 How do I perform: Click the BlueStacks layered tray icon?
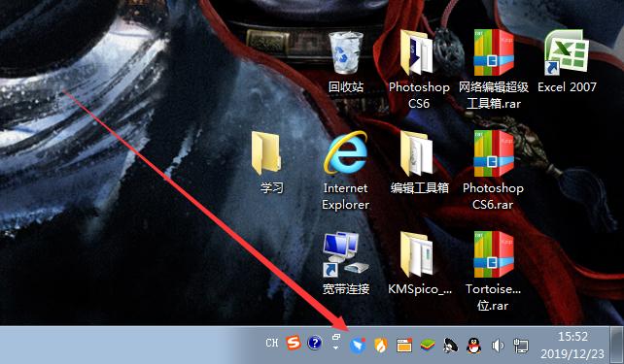coord(427,345)
